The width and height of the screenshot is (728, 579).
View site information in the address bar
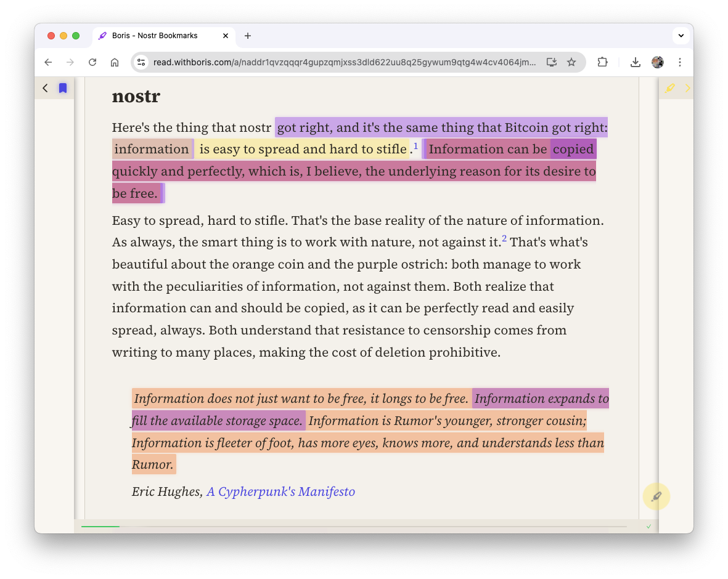[x=141, y=62]
